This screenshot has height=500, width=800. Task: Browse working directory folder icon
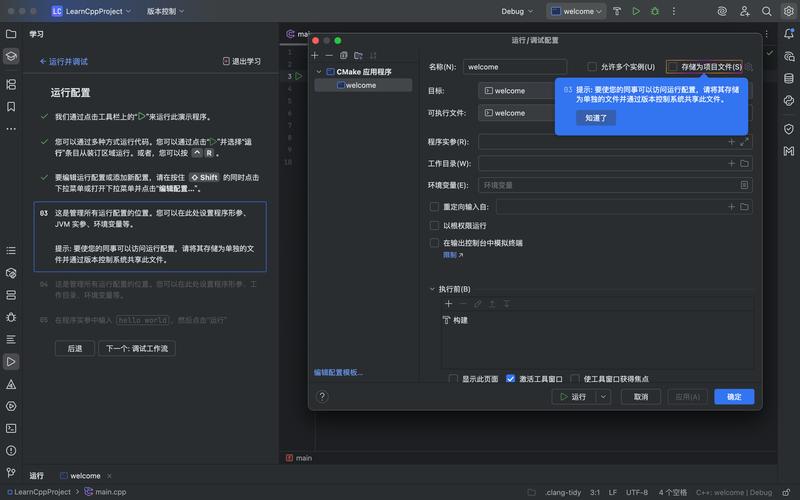[744, 163]
